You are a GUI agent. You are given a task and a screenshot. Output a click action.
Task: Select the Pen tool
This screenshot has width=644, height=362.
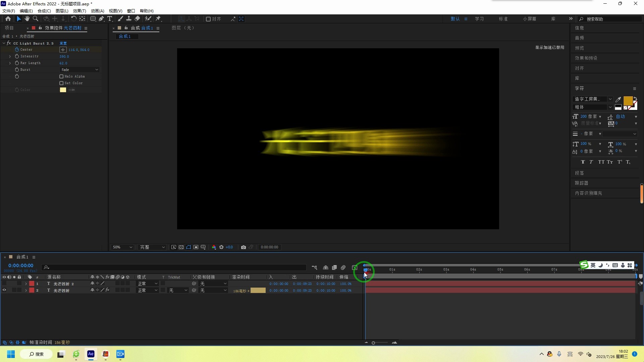pyautogui.click(x=101, y=19)
